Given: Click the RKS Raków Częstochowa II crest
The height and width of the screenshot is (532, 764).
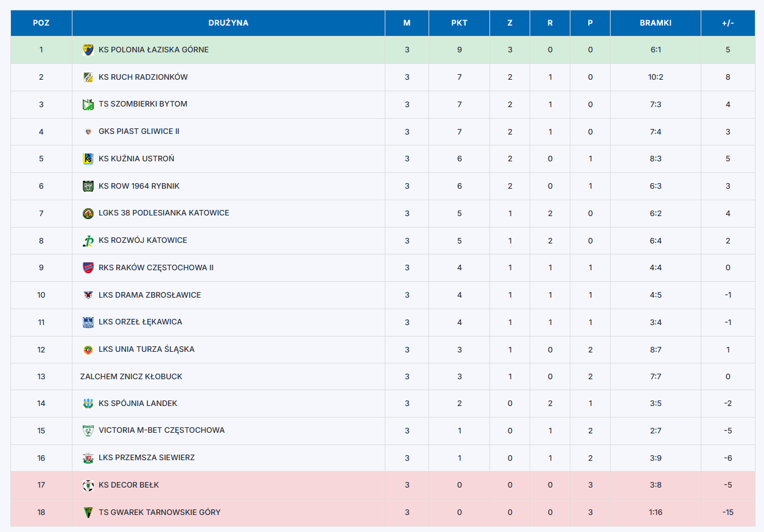Looking at the screenshot, I should 88,268.
